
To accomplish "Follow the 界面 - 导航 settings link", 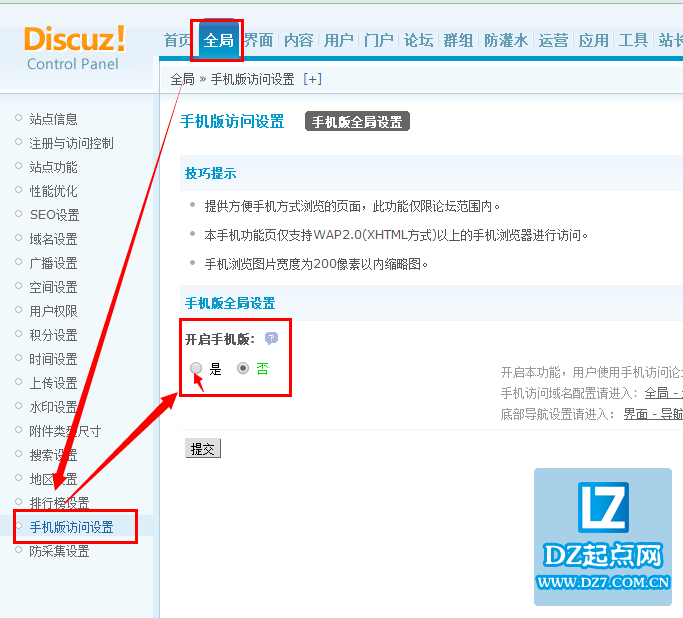I will [x=652, y=413].
